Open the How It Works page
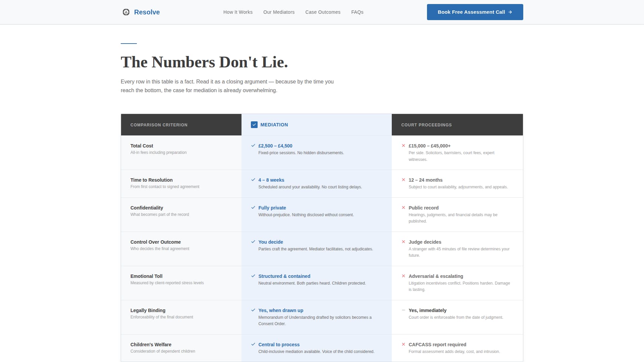Screen dimensions: 644x362 coord(238,12)
